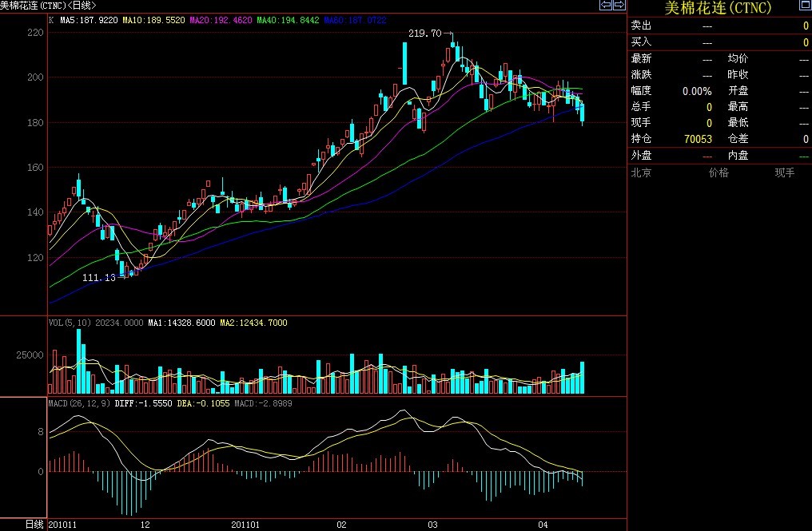Click the 201101 date marker on timeline
The image size is (812, 531).
pos(245,525)
